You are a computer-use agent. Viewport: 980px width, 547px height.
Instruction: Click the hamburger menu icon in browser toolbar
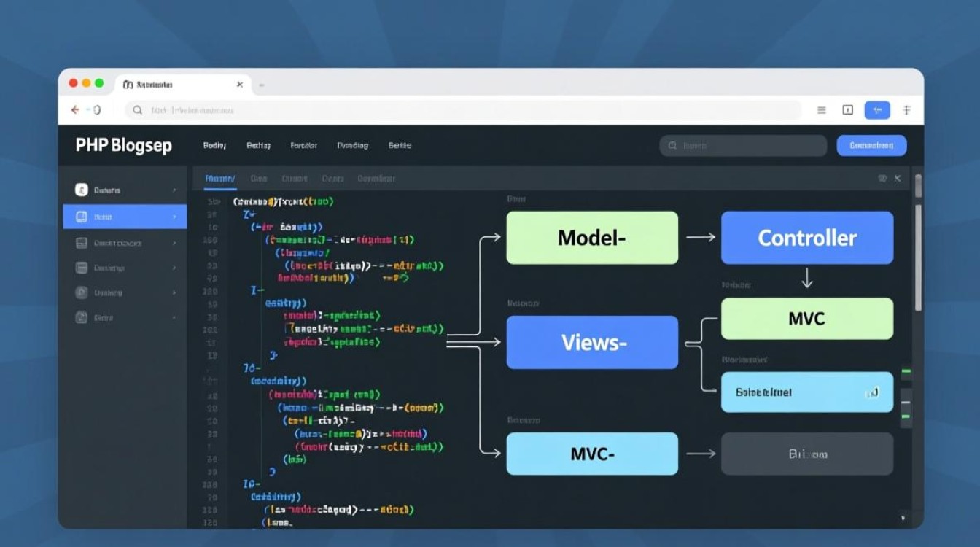821,110
